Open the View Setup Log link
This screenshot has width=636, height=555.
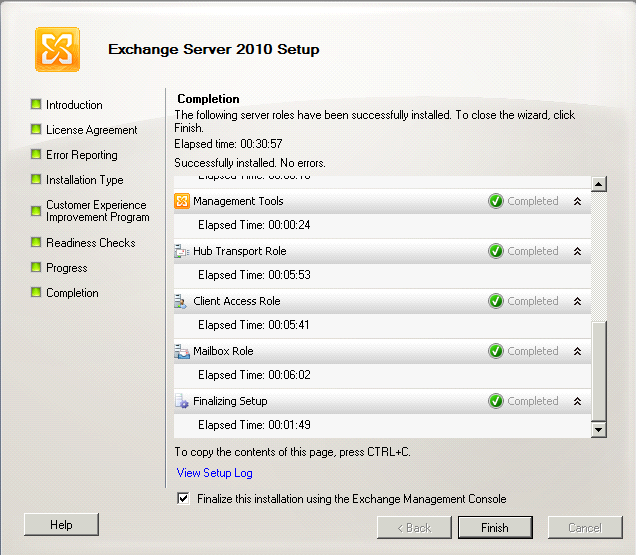click(x=215, y=473)
